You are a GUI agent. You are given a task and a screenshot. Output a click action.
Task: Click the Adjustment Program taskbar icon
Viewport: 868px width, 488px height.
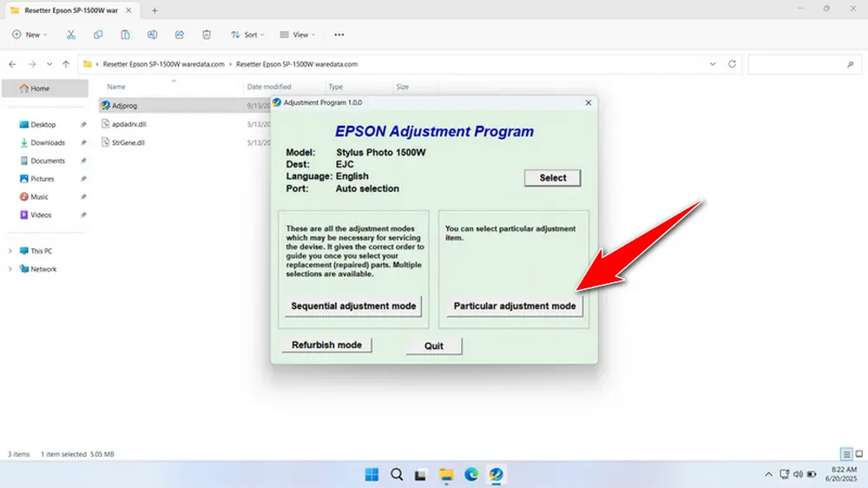[x=496, y=475]
